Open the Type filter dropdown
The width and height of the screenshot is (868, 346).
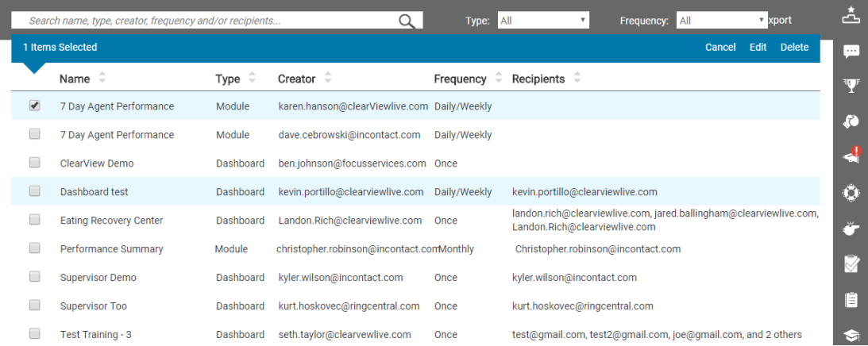tap(543, 21)
